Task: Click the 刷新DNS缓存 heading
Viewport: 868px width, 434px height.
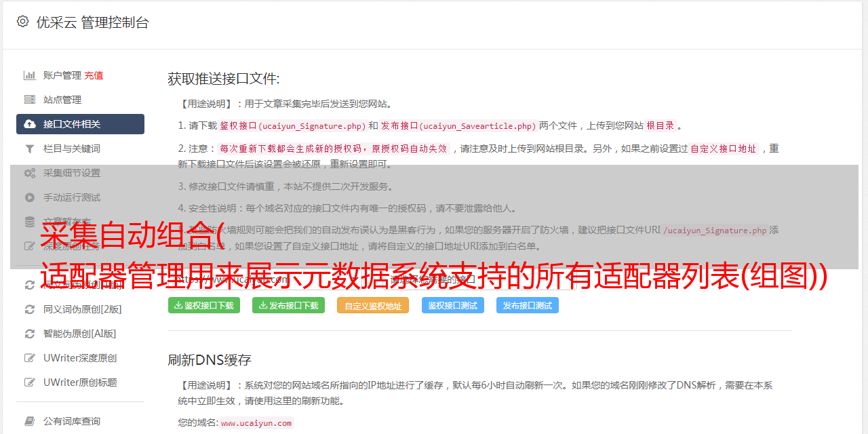Action: pyautogui.click(x=210, y=360)
